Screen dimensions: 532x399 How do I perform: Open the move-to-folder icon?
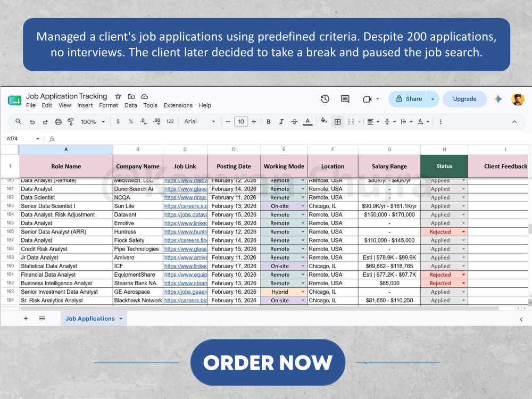click(131, 96)
